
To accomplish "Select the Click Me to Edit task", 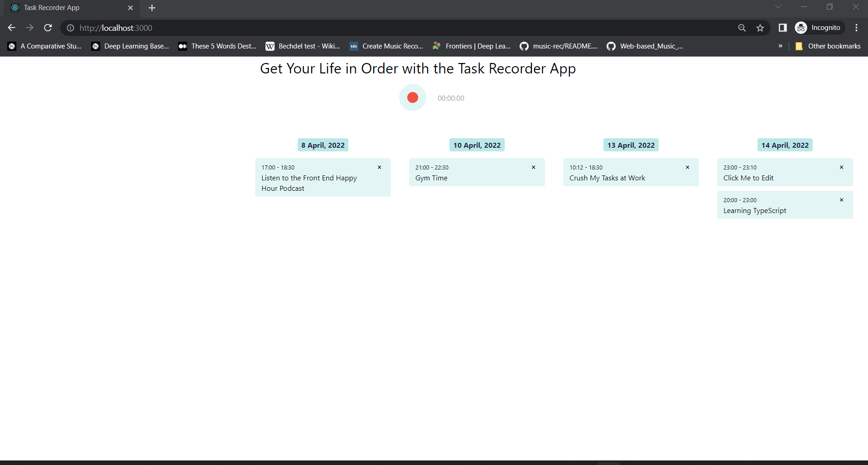I will click(748, 178).
